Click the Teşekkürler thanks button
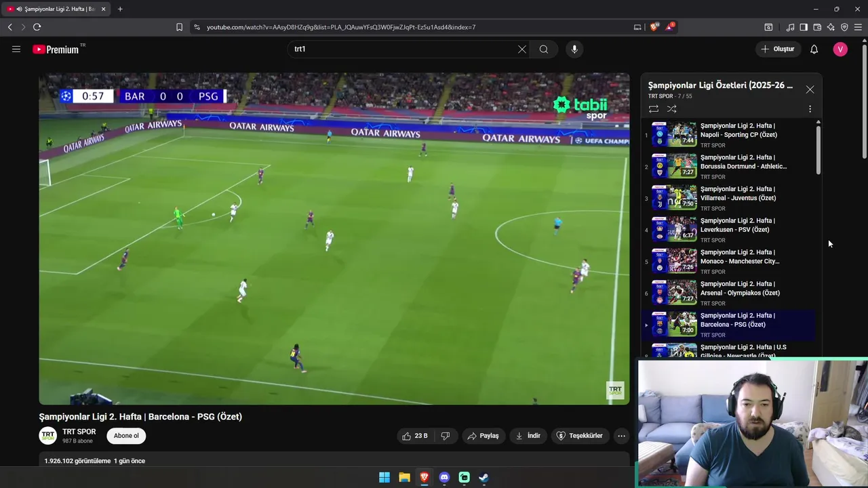 click(x=580, y=436)
